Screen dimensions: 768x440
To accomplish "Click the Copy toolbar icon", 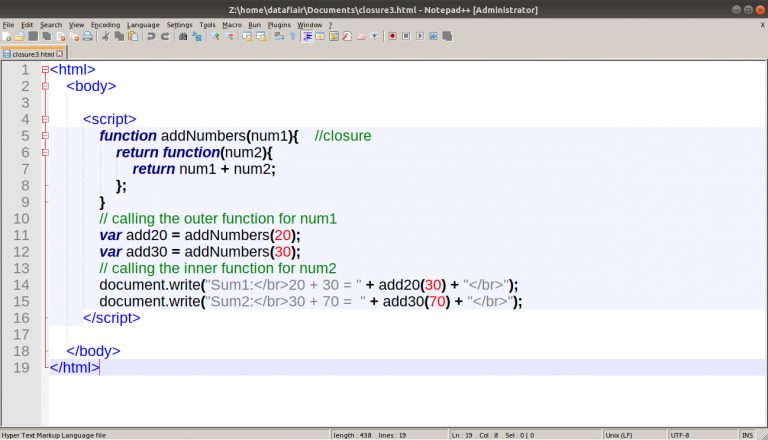I will coord(119,36).
